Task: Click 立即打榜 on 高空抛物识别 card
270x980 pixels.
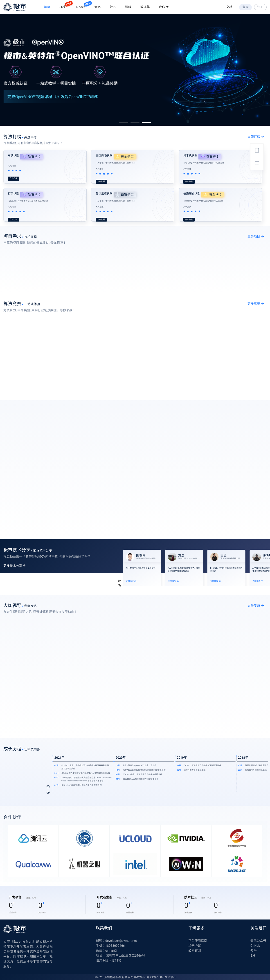Action: click(101, 182)
